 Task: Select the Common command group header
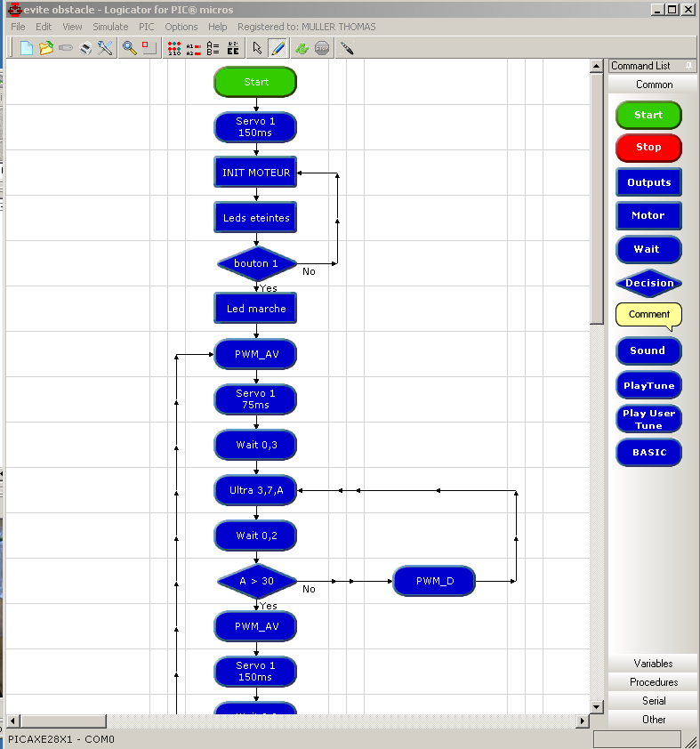pyautogui.click(x=653, y=85)
